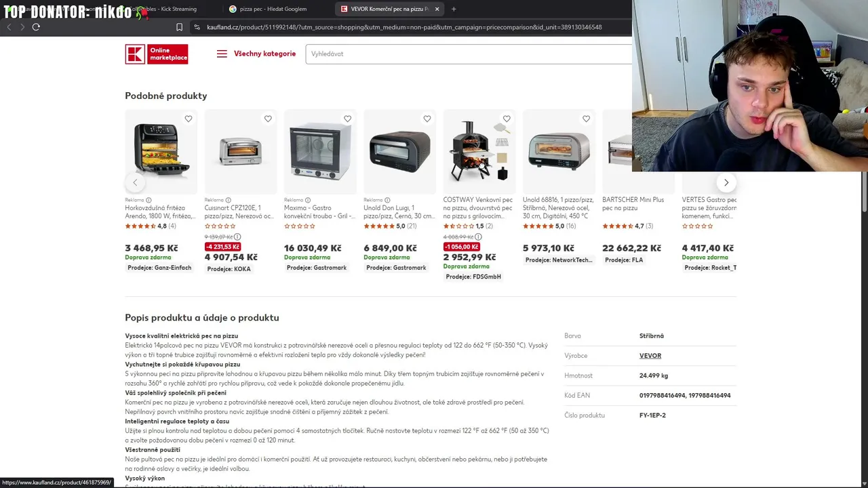Click the browser forward arrow
Image resolution: width=868 pixels, height=488 pixels.
pyautogui.click(x=22, y=27)
